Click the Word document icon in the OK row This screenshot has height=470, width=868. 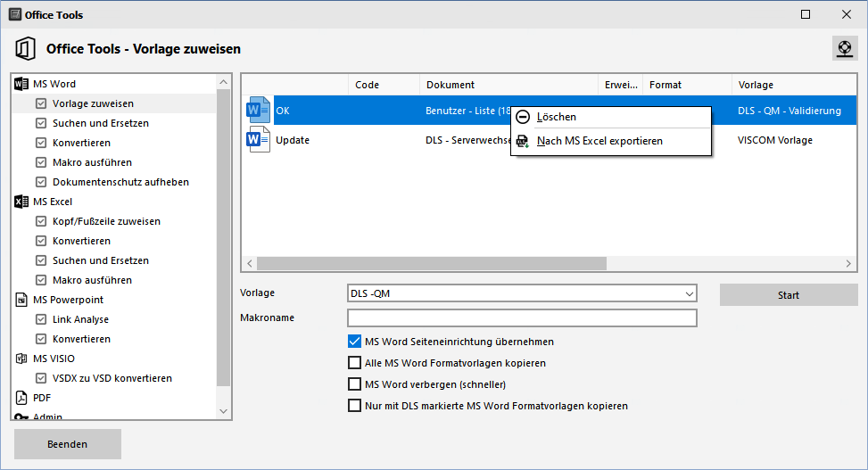tap(258, 111)
